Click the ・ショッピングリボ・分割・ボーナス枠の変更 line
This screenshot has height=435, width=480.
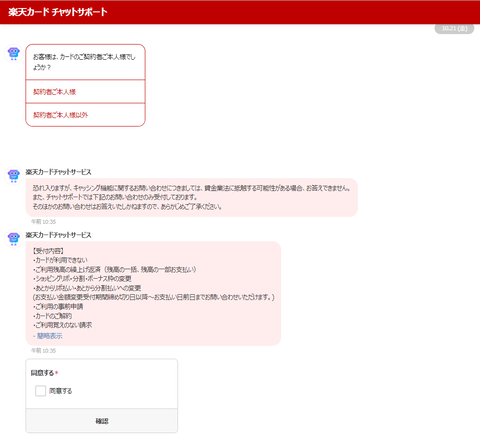82,279
